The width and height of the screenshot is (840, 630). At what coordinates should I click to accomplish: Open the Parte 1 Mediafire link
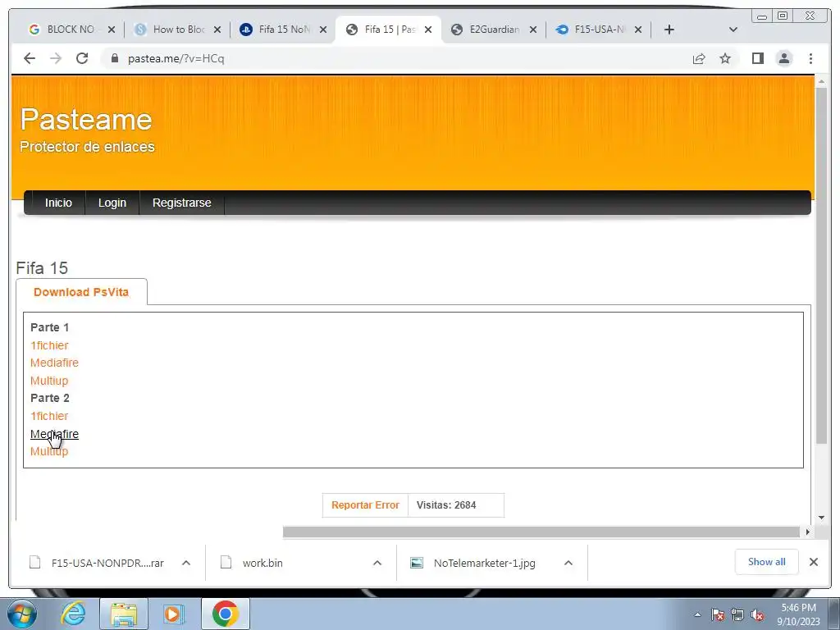pyautogui.click(x=54, y=363)
